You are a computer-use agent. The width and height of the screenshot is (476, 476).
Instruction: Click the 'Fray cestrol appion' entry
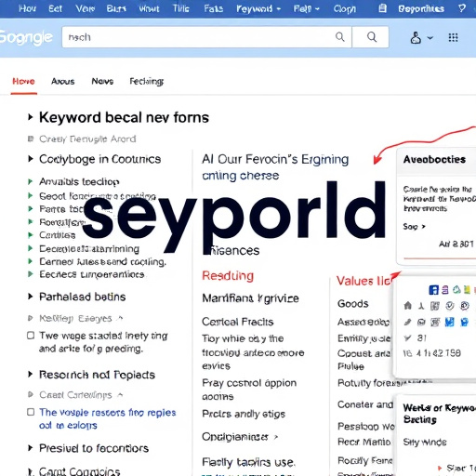coord(249,390)
